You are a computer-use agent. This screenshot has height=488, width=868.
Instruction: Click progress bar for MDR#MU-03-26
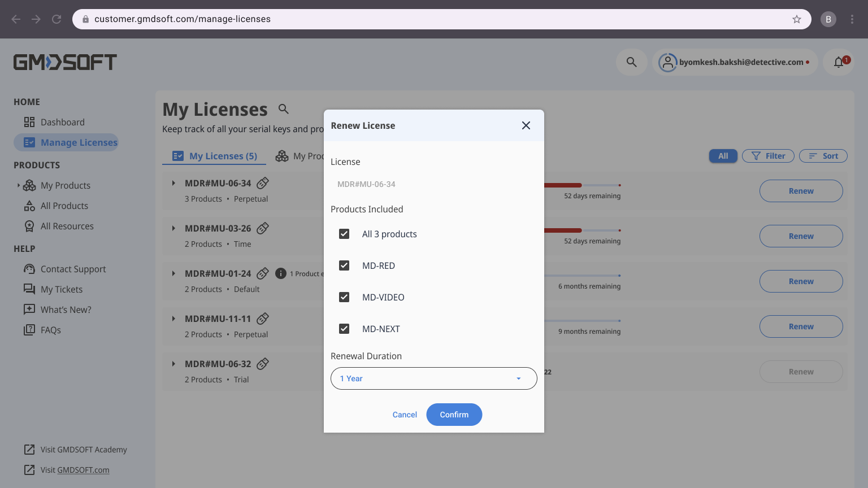point(583,230)
